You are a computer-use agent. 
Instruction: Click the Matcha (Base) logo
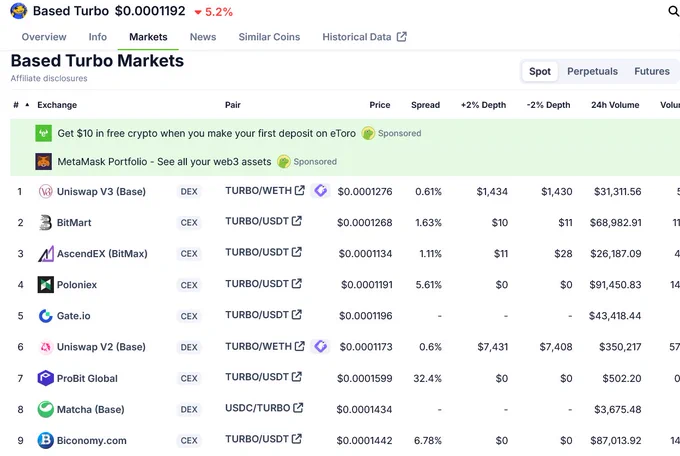[x=46, y=409]
